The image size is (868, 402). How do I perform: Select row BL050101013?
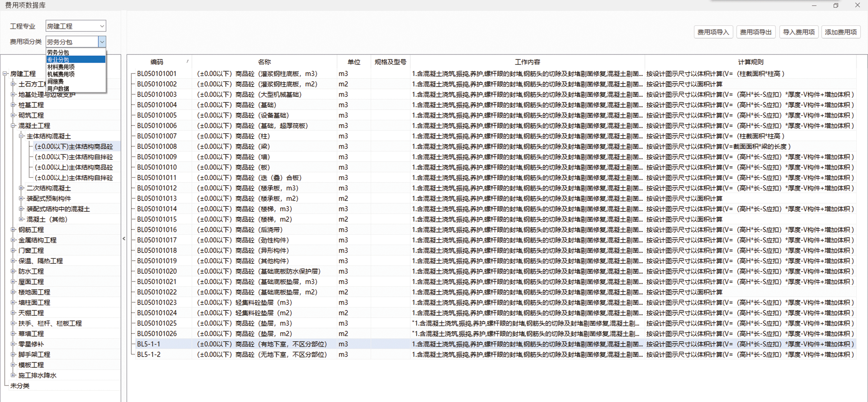pyautogui.click(x=496, y=199)
